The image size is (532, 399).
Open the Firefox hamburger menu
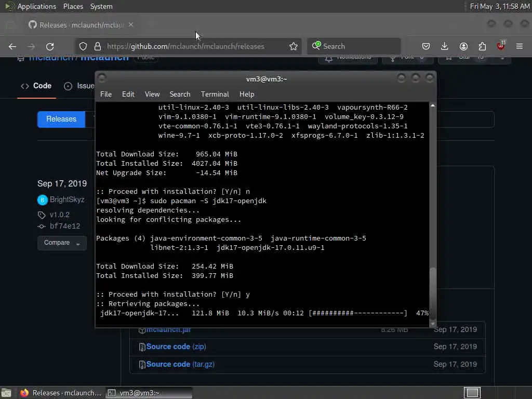(x=520, y=46)
